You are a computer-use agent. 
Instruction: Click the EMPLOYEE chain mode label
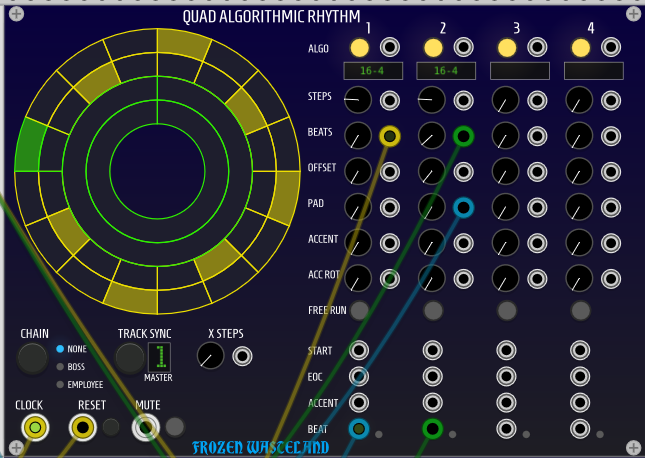[x=85, y=384]
